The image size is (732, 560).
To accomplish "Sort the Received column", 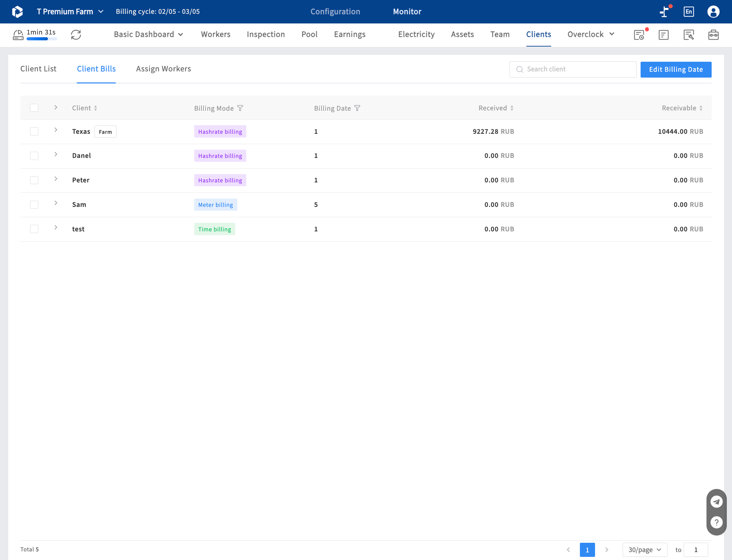I will (512, 108).
